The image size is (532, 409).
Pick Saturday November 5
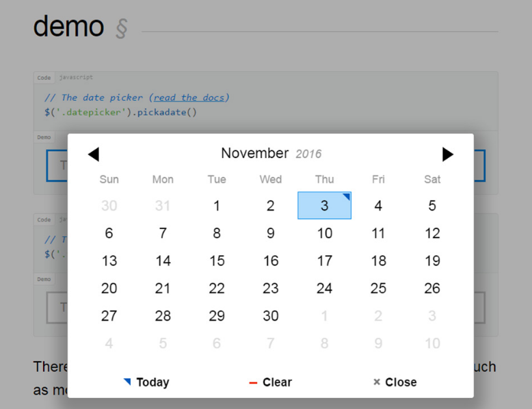pos(432,206)
